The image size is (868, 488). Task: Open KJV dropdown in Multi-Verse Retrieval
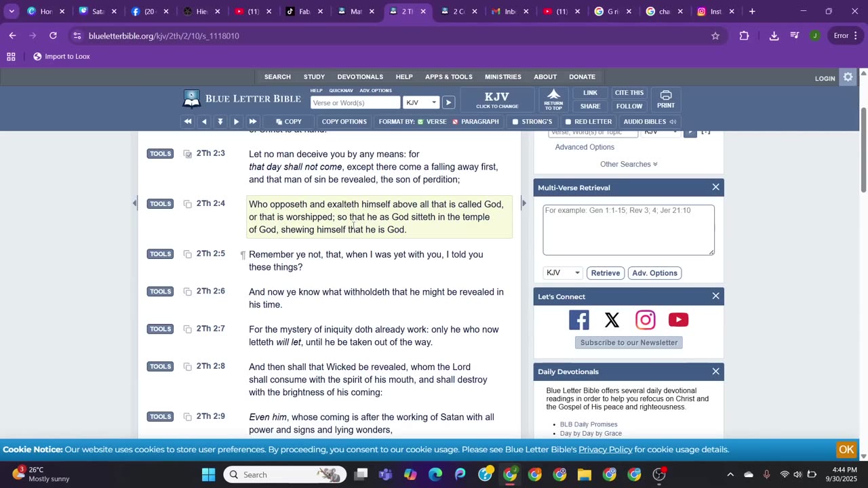click(x=562, y=273)
